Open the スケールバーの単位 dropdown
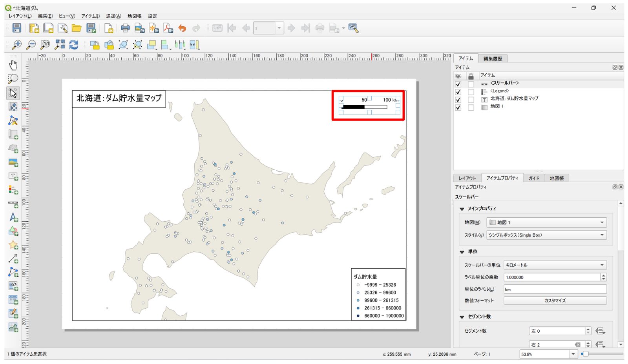The width and height of the screenshot is (628, 364). [x=555, y=265]
